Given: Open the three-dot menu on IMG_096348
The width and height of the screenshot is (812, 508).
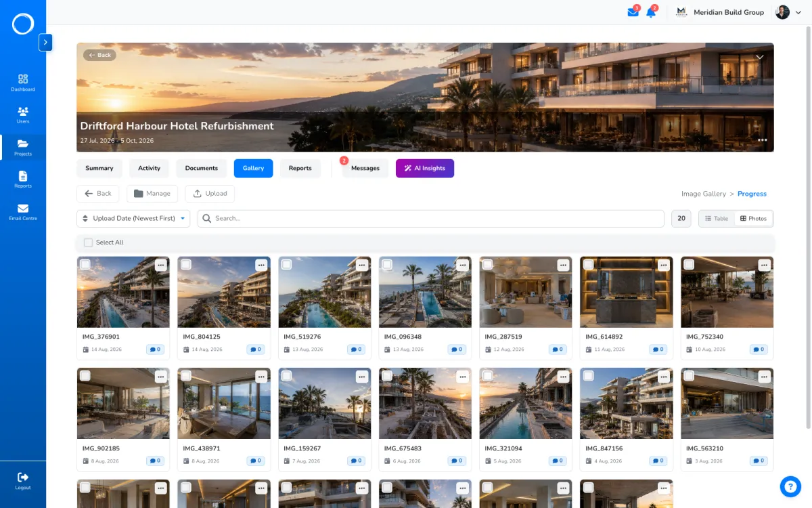Looking at the screenshot, I should coord(463,265).
